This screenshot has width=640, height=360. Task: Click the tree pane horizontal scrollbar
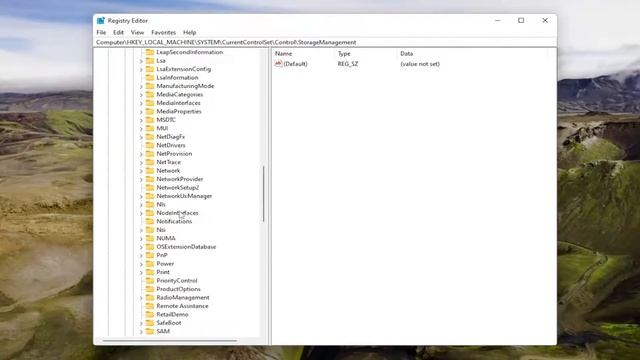[169, 340]
